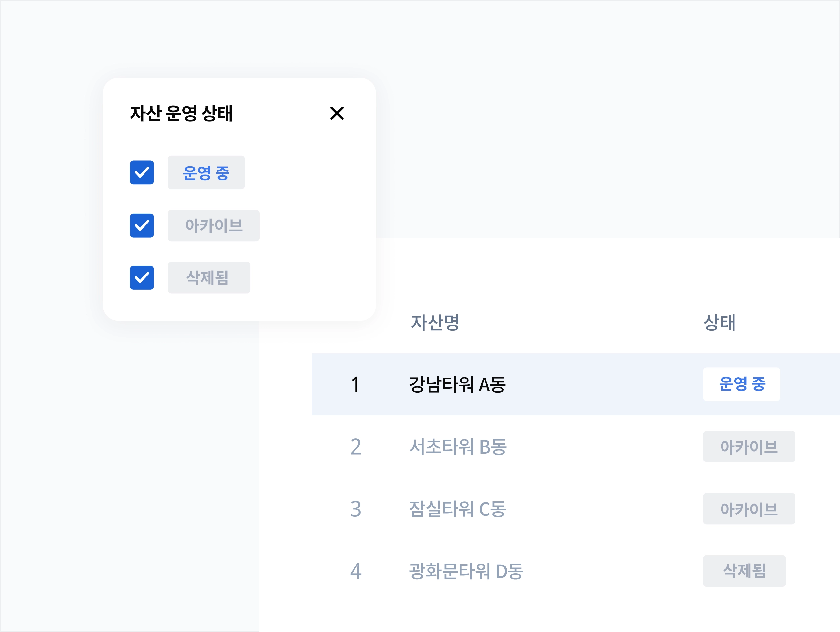
Task: Open the 서초타워 B동 asset
Action: (x=458, y=447)
